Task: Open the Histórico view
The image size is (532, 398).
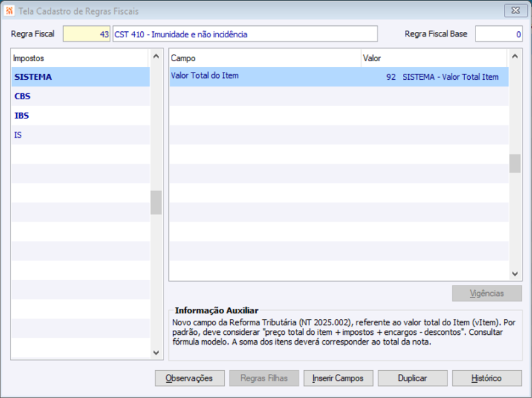Action: click(x=487, y=377)
